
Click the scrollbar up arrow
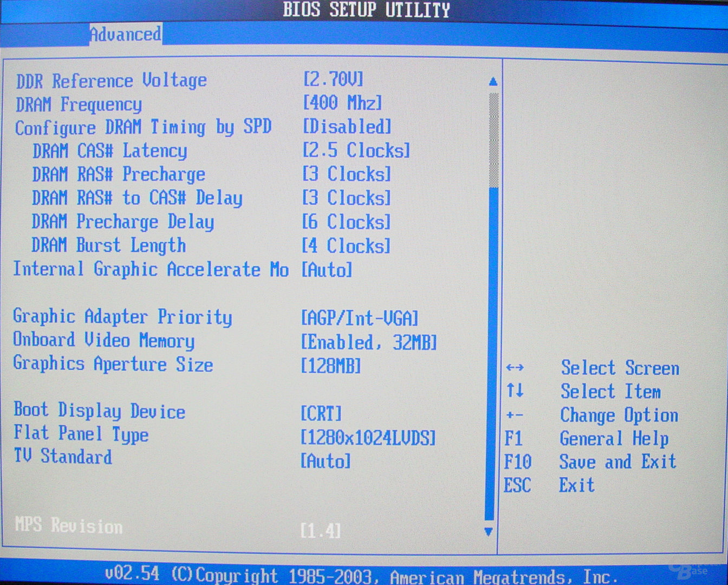click(493, 81)
